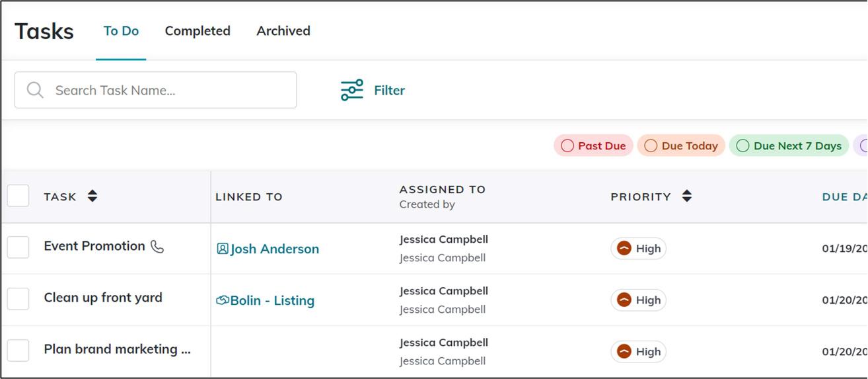The width and height of the screenshot is (868, 379).
Task: Click the contact icon beside Josh Anderson
Action: 223,249
